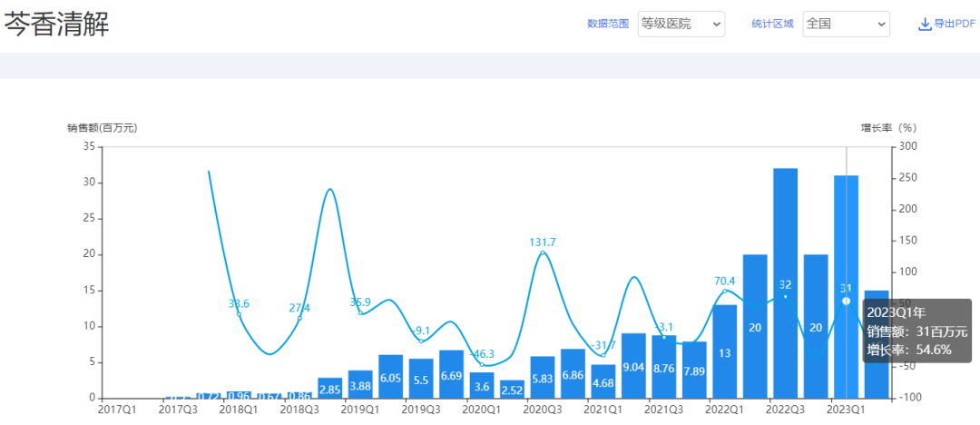Click the 2020Q3 x-axis label
The width and height of the screenshot is (980, 425).
point(543,410)
